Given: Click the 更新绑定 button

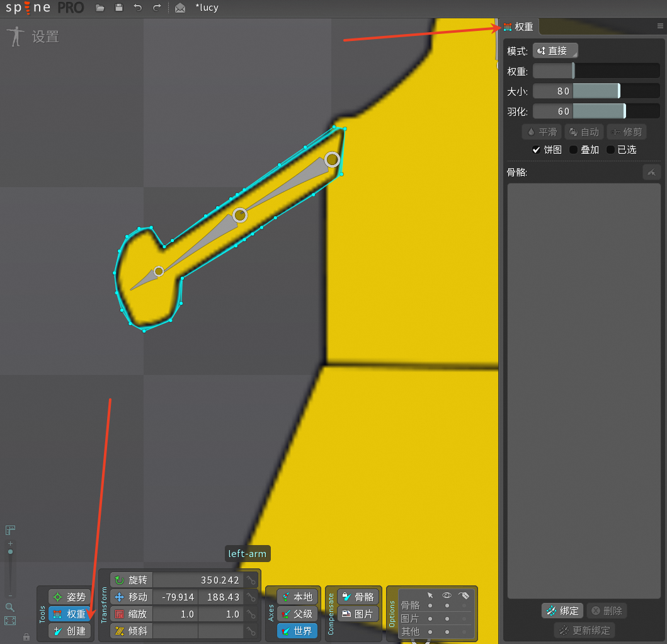Looking at the screenshot, I should (584, 630).
